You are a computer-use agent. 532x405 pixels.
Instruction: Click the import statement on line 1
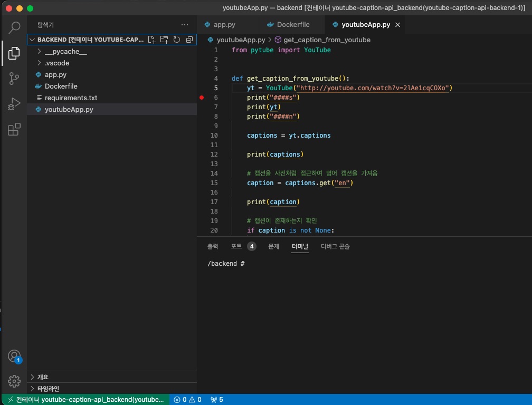pos(281,50)
